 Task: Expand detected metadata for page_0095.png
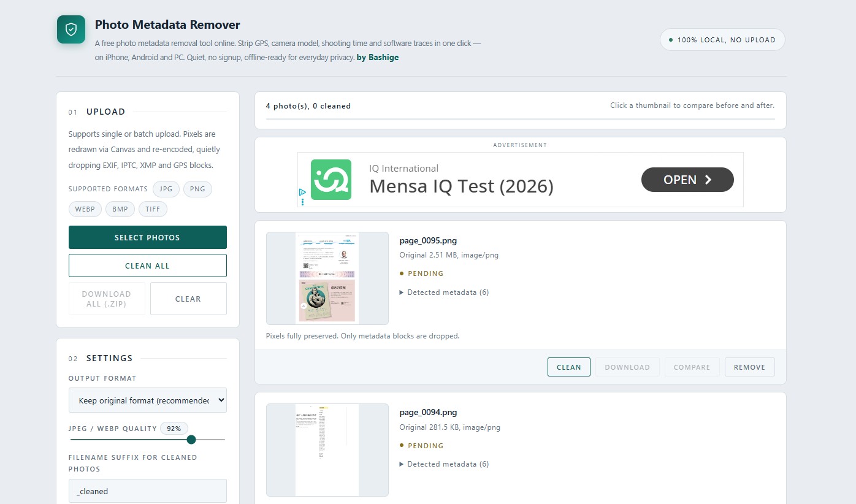click(444, 292)
